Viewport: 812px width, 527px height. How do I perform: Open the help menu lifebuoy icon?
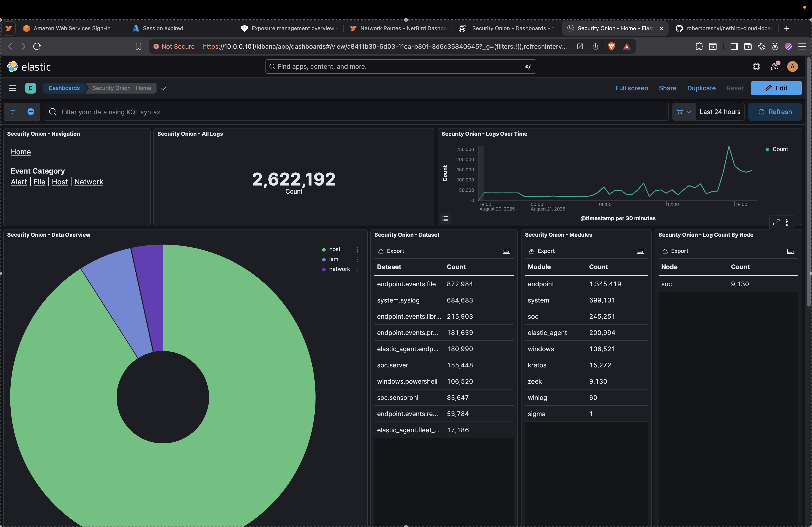tap(756, 66)
